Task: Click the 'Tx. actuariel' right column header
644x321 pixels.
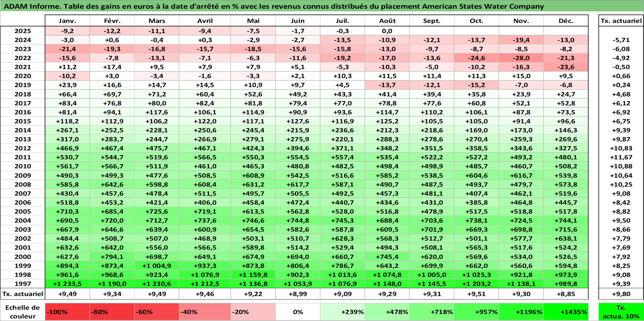Action: [621, 21]
